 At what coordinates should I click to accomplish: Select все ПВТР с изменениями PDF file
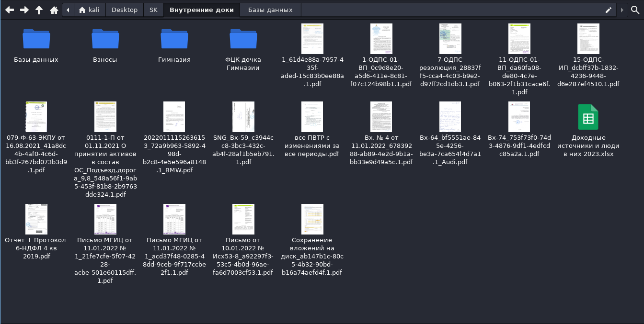(x=312, y=117)
